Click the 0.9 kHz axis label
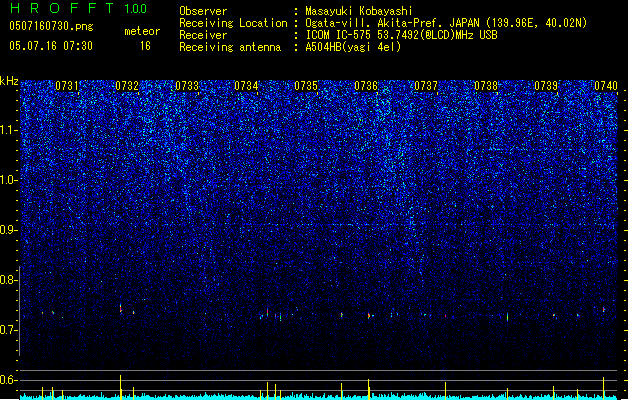This screenshot has width=629, height=400. point(8,230)
